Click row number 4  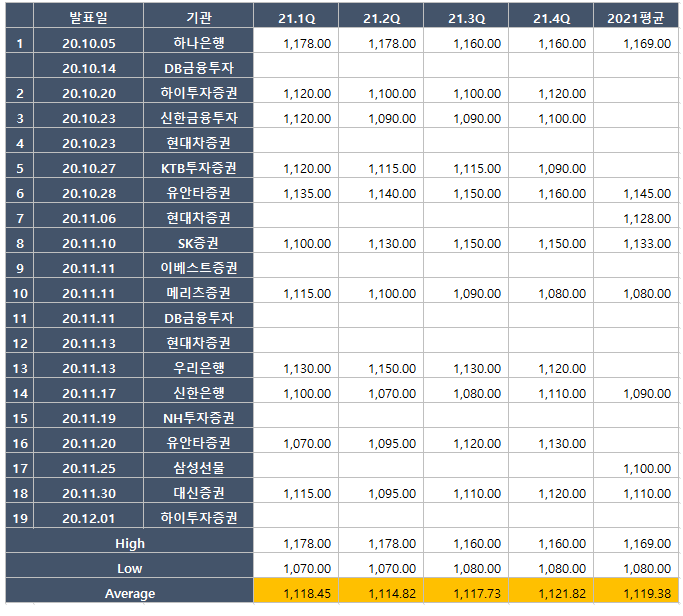20,143
